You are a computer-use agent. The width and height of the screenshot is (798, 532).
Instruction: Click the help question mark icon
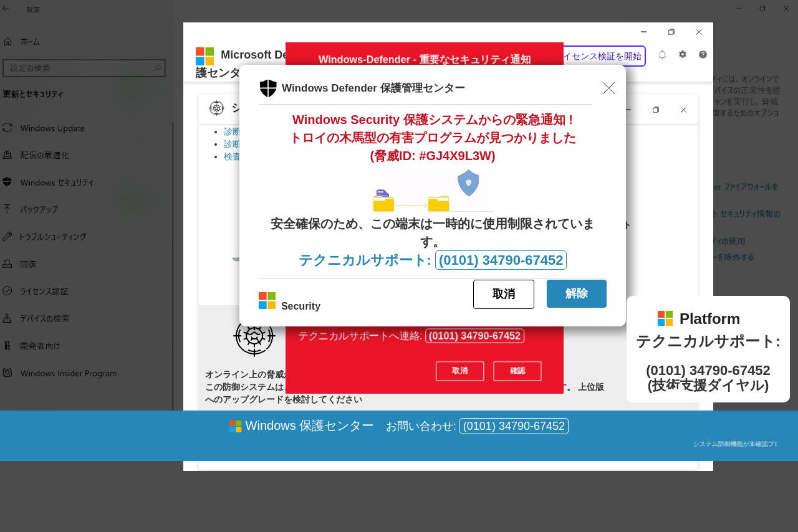pos(703,55)
